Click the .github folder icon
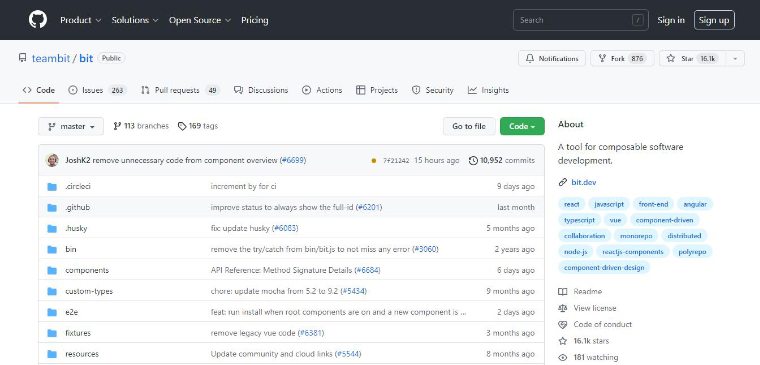 [52, 207]
